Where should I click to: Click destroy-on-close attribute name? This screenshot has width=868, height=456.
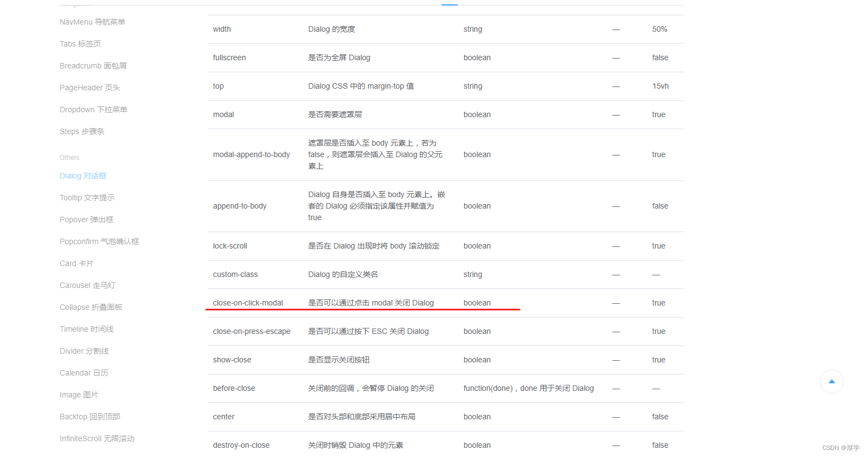242,445
